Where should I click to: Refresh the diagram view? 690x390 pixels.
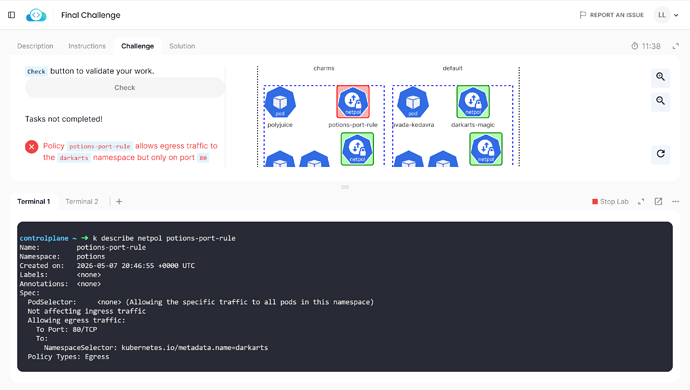tap(661, 154)
